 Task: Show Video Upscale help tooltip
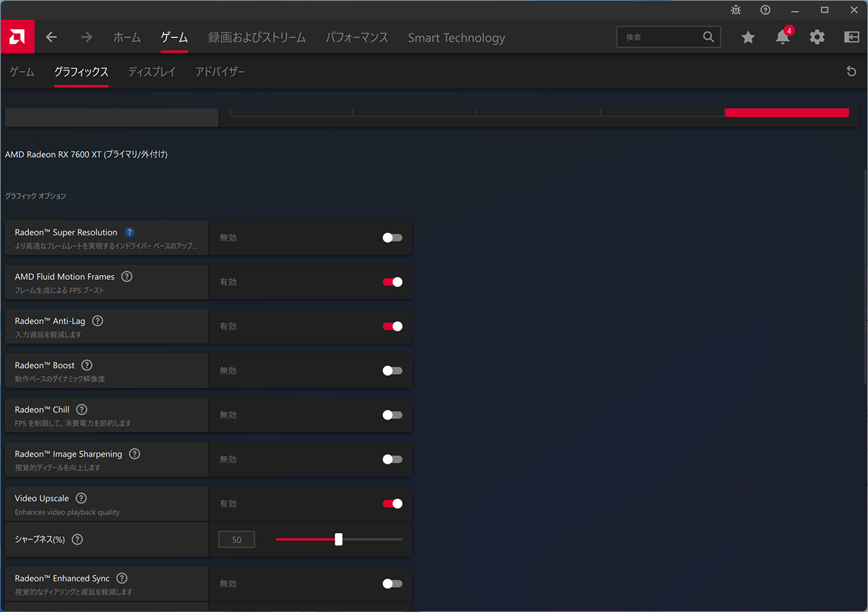click(81, 498)
